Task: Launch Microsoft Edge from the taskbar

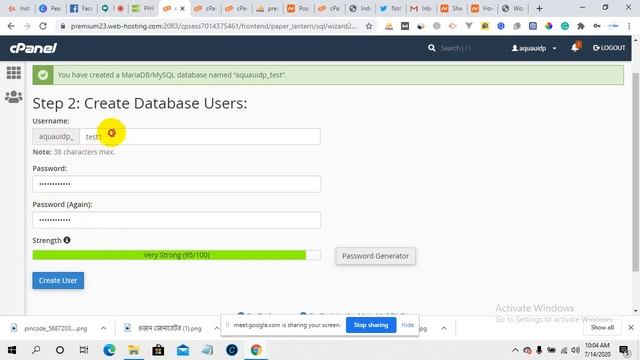Action: (109, 350)
